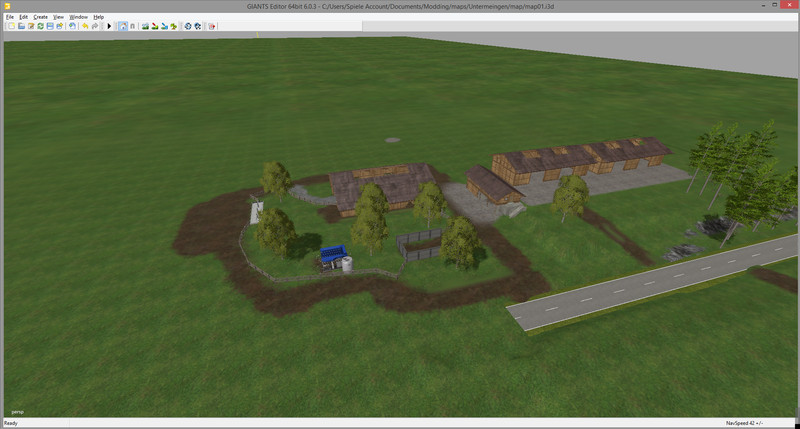Click the Open file folder icon

pyautogui.click(x=21, y=26)
